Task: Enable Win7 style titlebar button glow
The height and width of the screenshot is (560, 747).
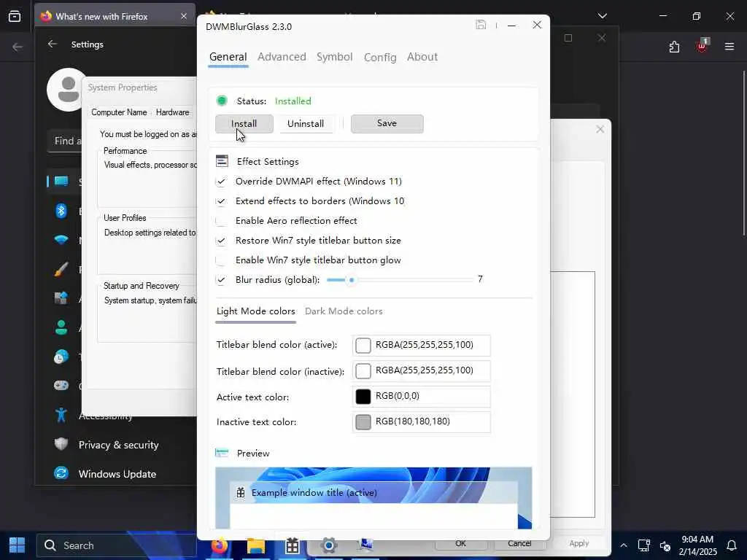Action: 221,260
